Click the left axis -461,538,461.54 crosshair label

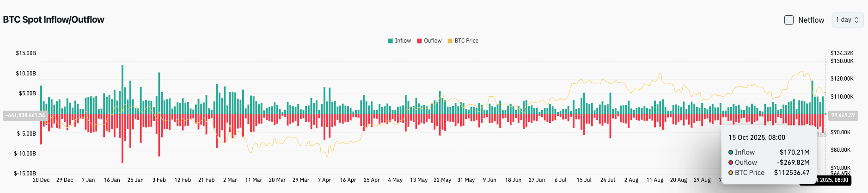pyautogui.click(x=25, y=115)
